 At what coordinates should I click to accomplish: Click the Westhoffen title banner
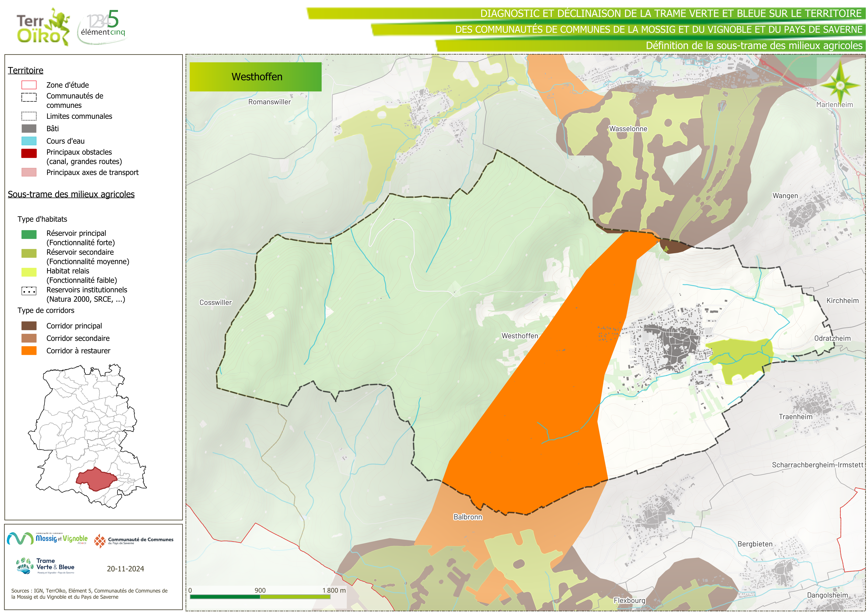(x=255, y=77)
